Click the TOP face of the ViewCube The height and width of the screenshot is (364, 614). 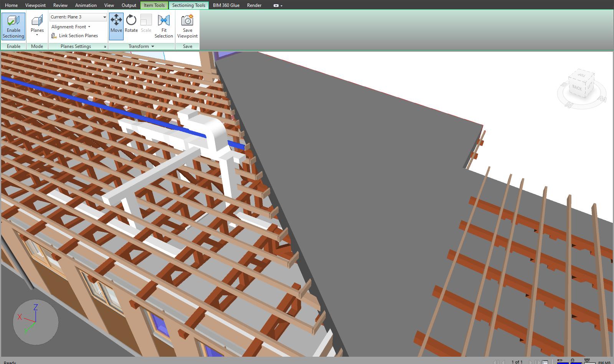pyautogui.click(x=581, y=75)
